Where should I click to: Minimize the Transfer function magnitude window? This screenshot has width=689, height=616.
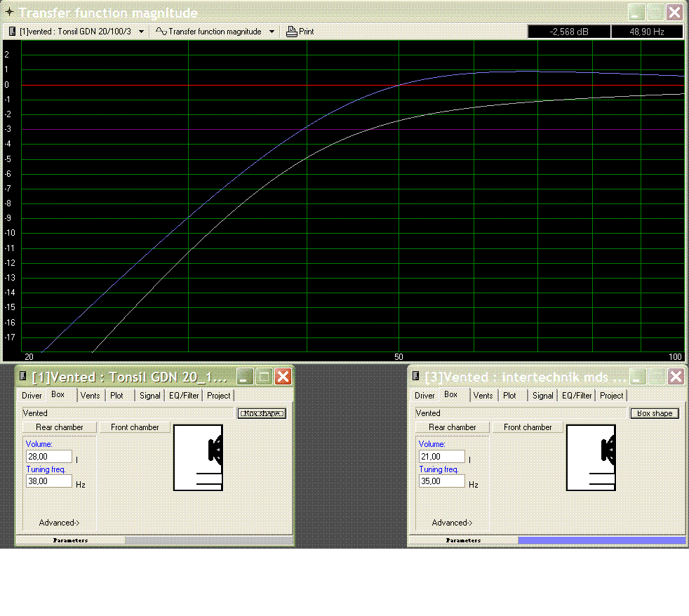(x=636, y=13)
